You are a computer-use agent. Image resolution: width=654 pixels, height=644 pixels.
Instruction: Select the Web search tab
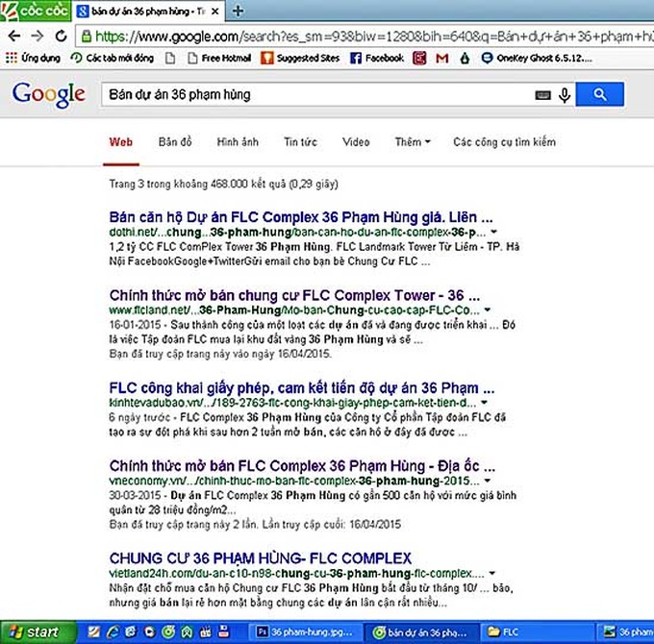(121, 142)
